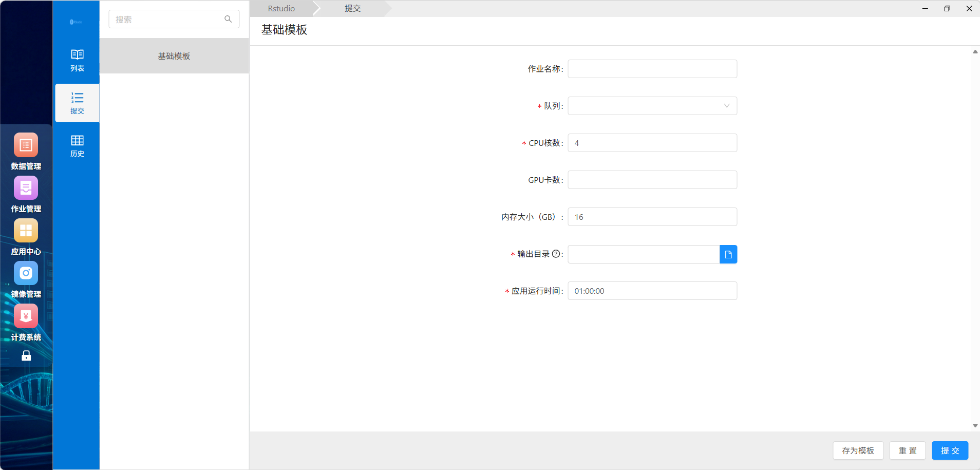Focus the 输出目录 input field

click(644, 254)
